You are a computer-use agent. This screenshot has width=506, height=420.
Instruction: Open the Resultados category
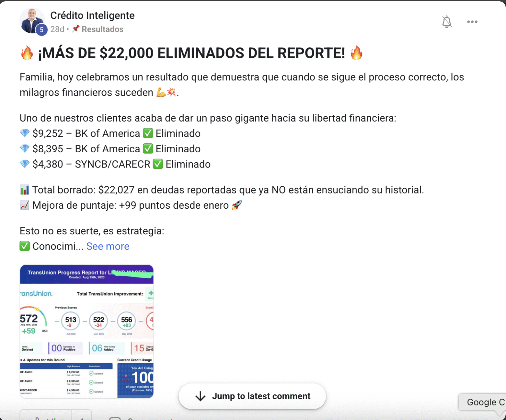pyautogui.click(x=102, y=29)
